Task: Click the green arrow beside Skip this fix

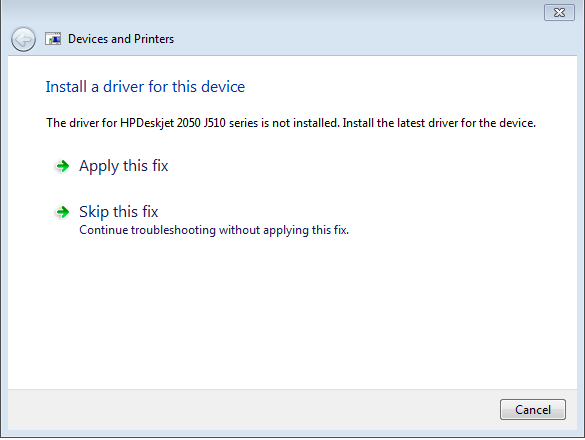Action: click(62, 212)
